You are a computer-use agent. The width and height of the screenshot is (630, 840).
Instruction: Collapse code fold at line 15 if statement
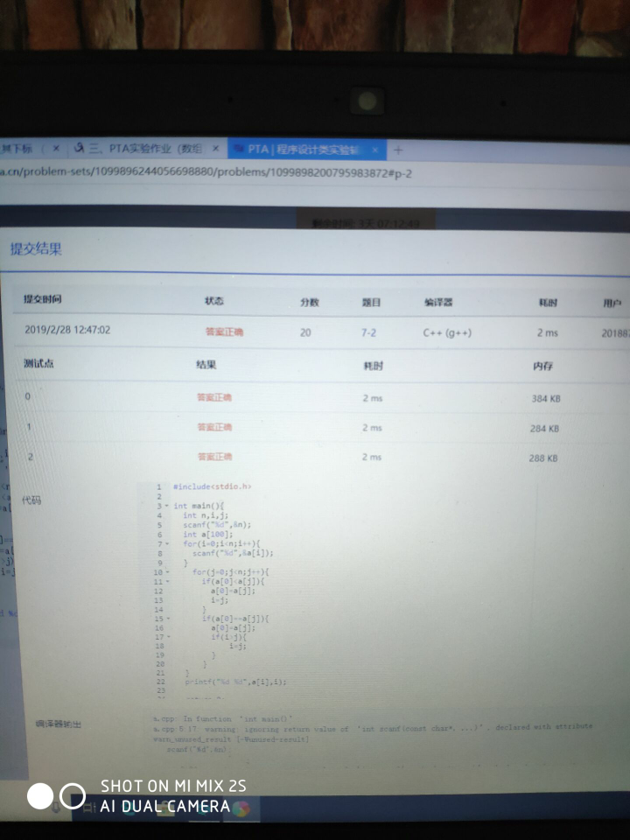[x=168, y=619]
